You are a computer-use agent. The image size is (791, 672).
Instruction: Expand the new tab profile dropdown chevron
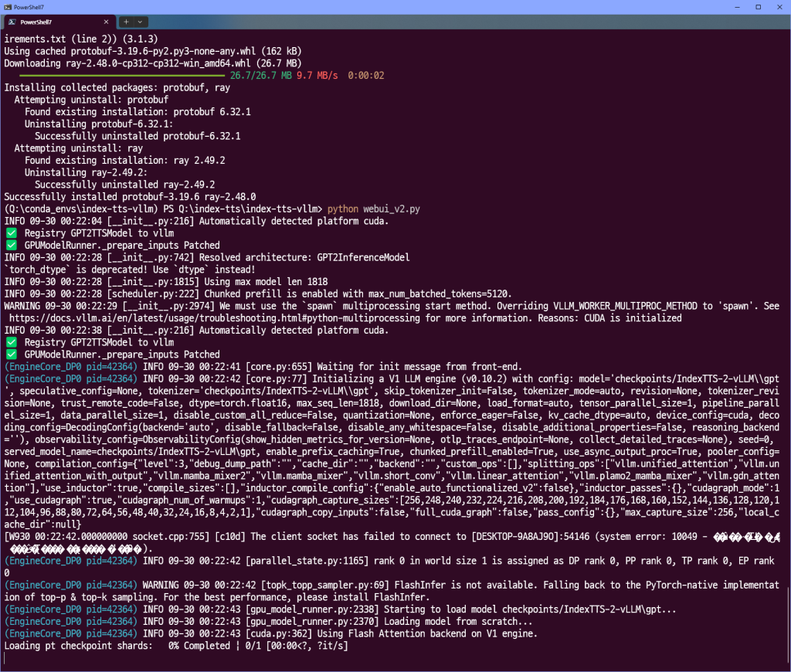click(x=140, y=22)
